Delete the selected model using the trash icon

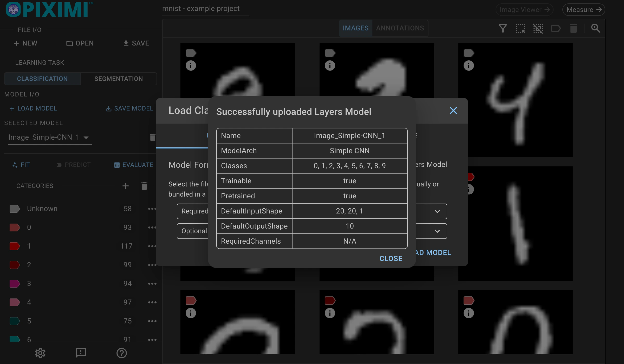click(153, 137)
